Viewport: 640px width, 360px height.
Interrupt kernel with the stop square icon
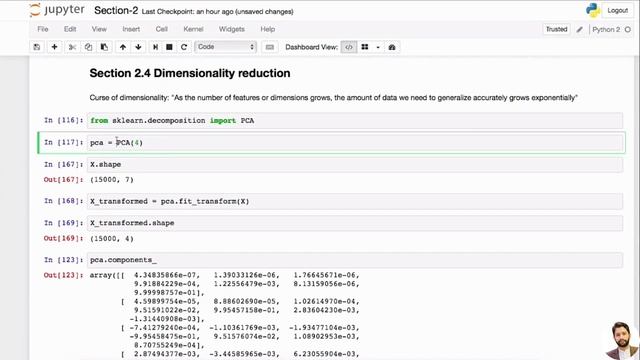click(169, 47)
